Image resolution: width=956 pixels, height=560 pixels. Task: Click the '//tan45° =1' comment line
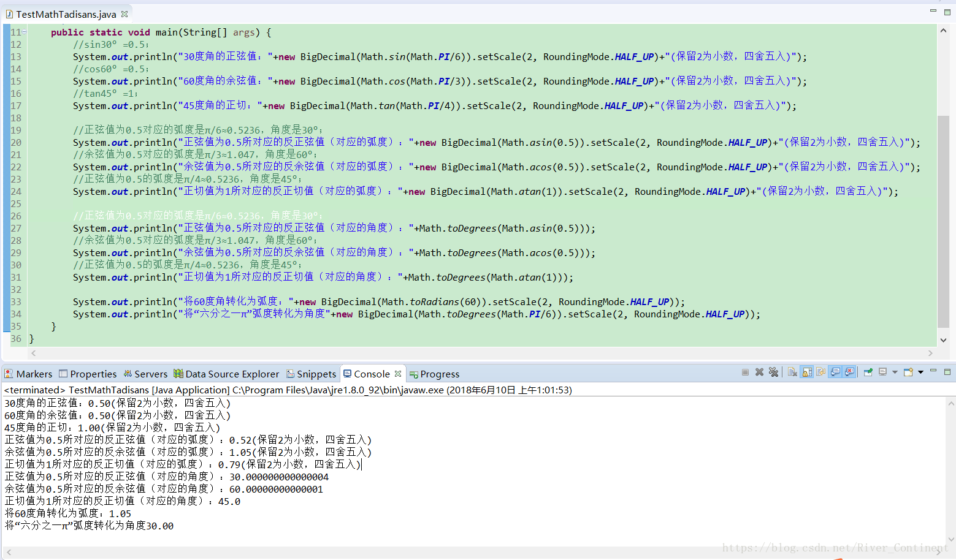[x=105, y=93]
